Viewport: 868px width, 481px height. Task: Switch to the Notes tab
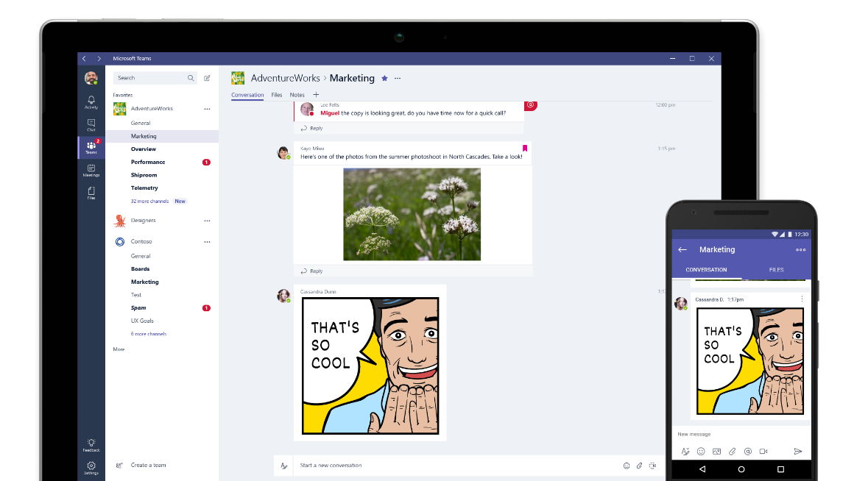pyautogui.click(x=297, y=95)
